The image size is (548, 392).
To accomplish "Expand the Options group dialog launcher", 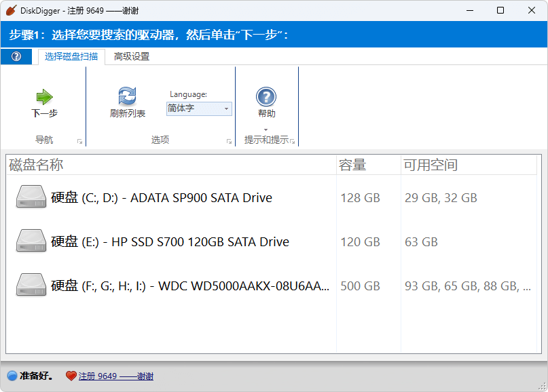I will pyautogui.click(x=229, y=141).
